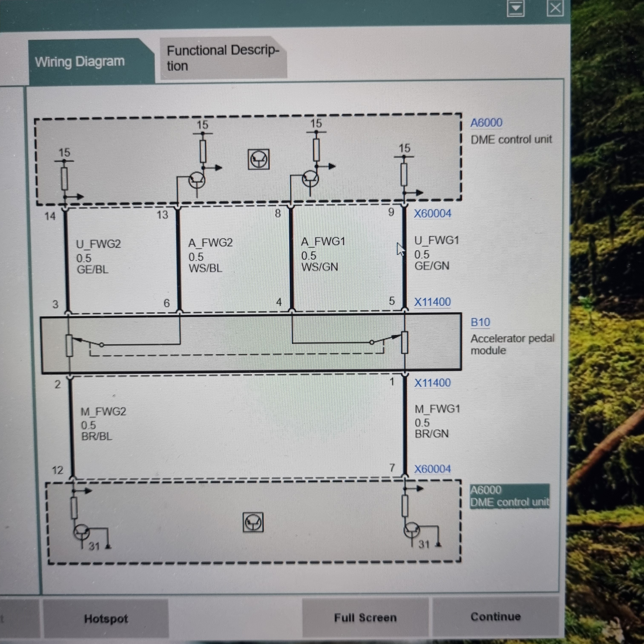
Task: Open the upper X60004 connector link
Action: (x=432, y=213)
